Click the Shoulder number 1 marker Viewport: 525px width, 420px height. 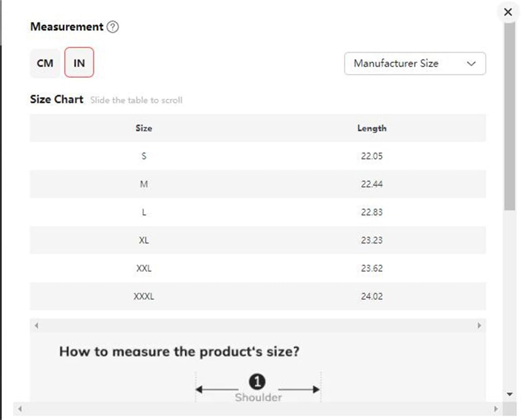[257, 382]
